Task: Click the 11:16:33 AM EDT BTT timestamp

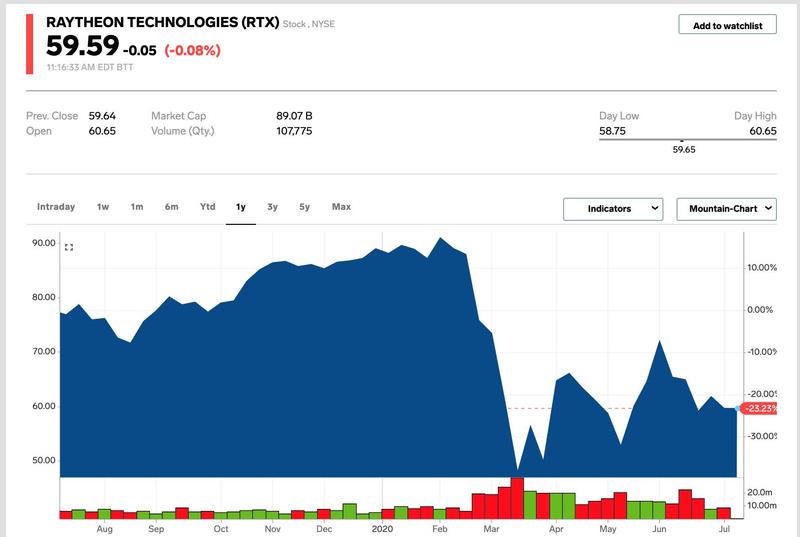Action: [90, 67]
